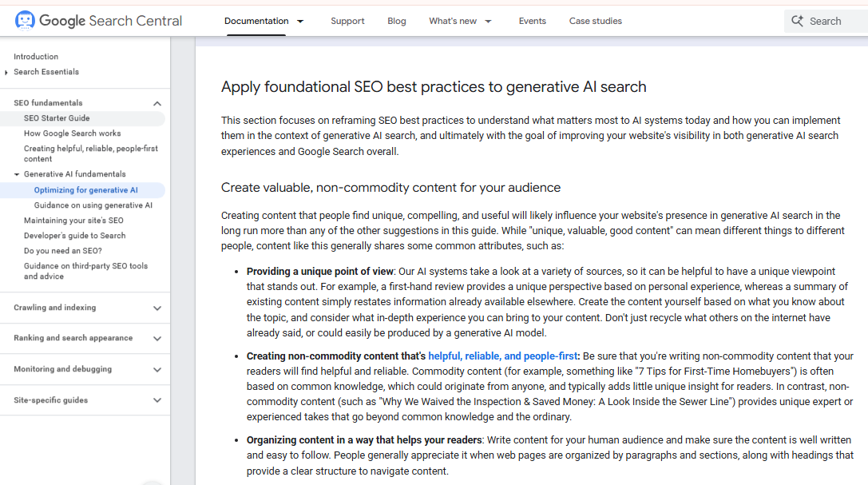868x485 pixels.
Task: Open How Google Search works page
Action: pyautogui.click(x=72, y=133)
